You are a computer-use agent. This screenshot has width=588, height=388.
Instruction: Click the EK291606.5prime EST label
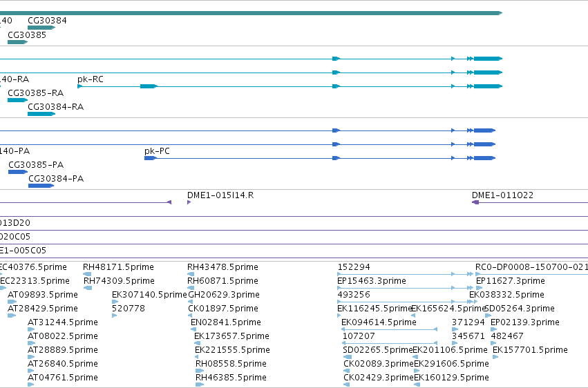tap(451, 364)
